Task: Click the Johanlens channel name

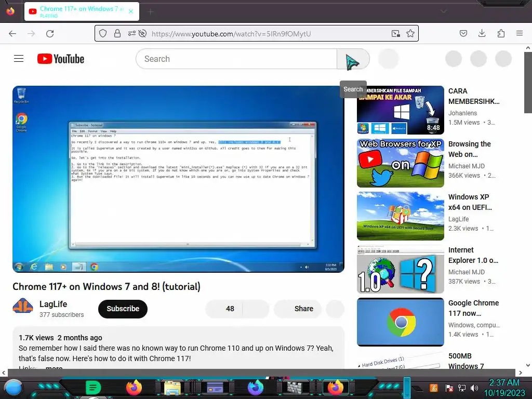Action: tap(462, 113)
